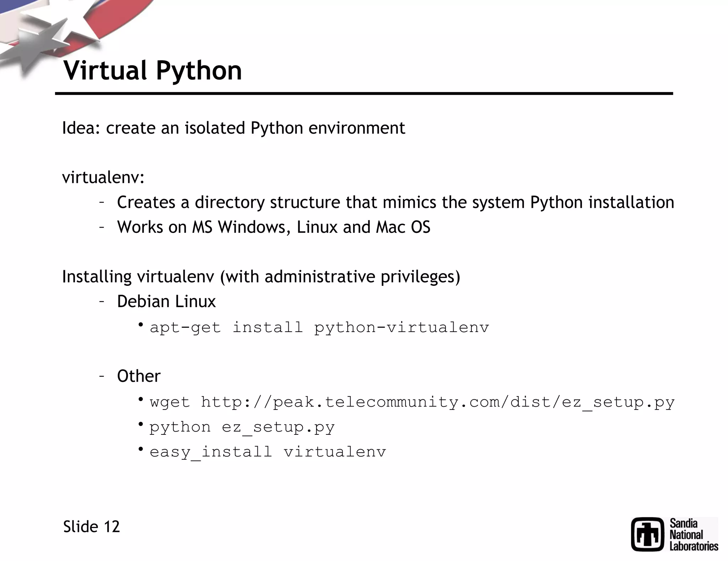Click the easy_install virtualenv command

(x=267, y=452)
